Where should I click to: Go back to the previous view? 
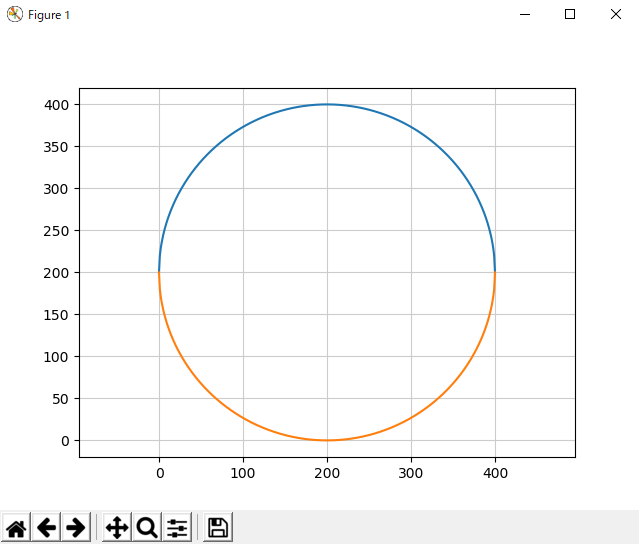[x=46, y=528]
